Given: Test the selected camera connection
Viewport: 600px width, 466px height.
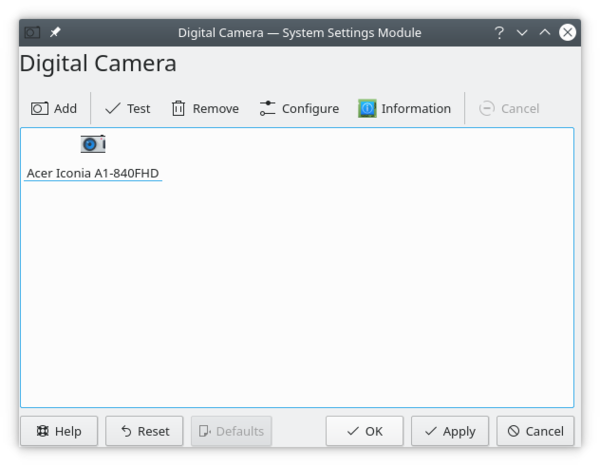Looking at the screenshot, I should 127,108.
